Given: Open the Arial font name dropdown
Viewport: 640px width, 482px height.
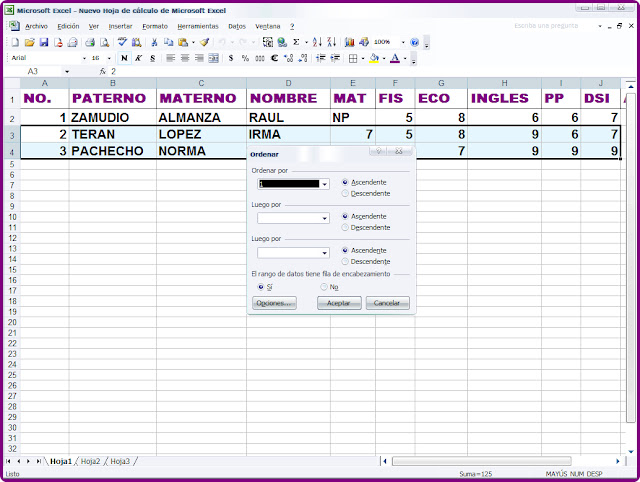Looking at the screenshot, I should (x=84, y=58).
